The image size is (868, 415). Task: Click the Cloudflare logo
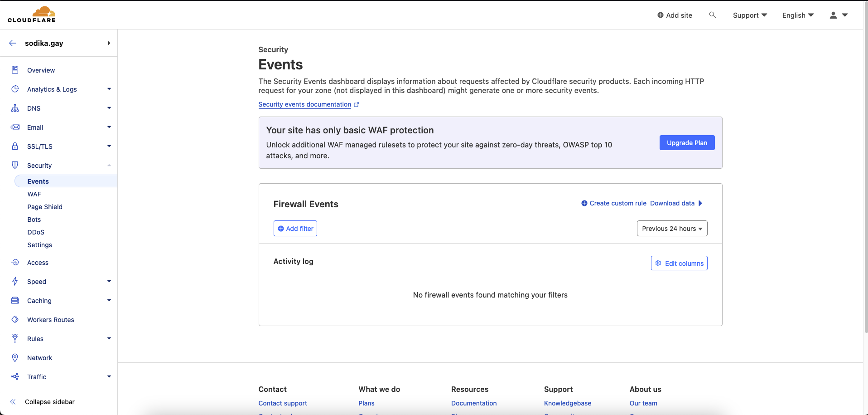pos(32,15)
